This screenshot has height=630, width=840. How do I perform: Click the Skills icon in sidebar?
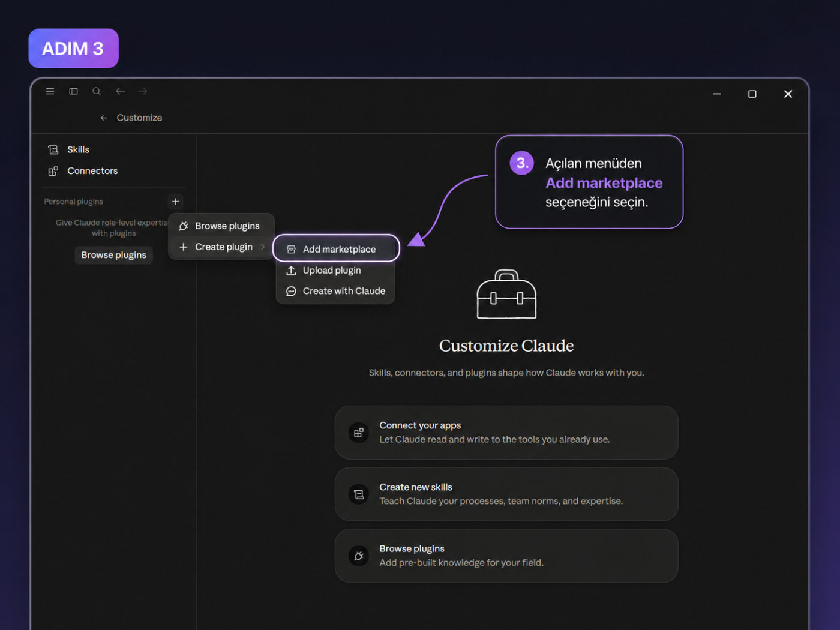[53, 149]
